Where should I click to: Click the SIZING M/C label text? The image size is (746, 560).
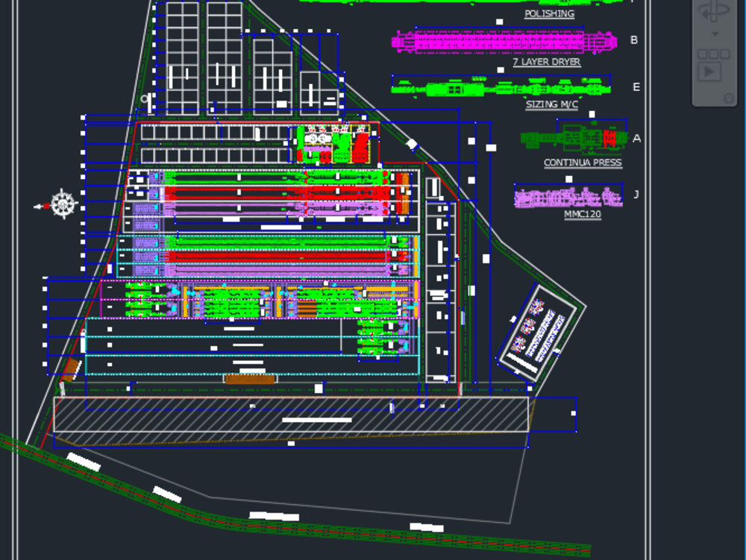pyautogui.click(x=552, y=105)
